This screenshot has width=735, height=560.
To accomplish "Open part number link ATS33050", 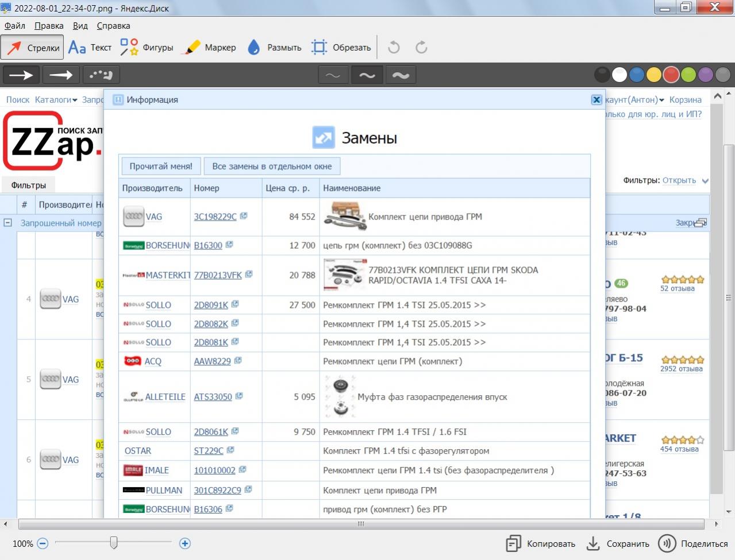I will click(213, 397).
